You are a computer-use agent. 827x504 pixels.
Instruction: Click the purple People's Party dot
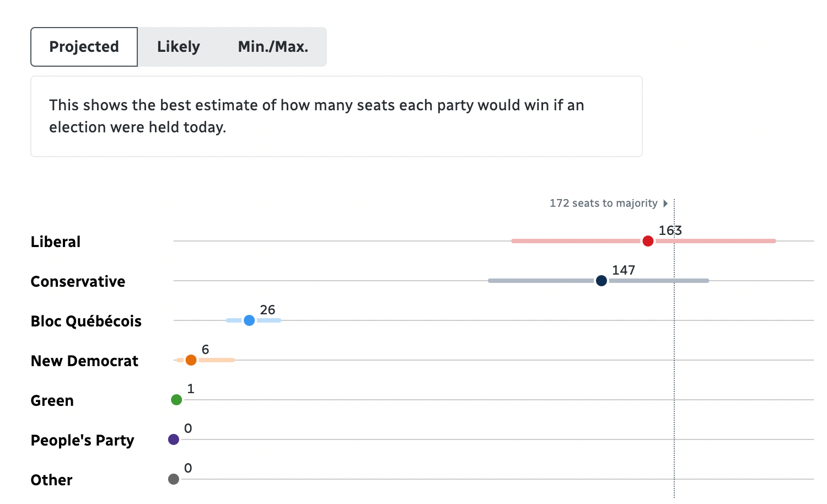pos(174,439)
